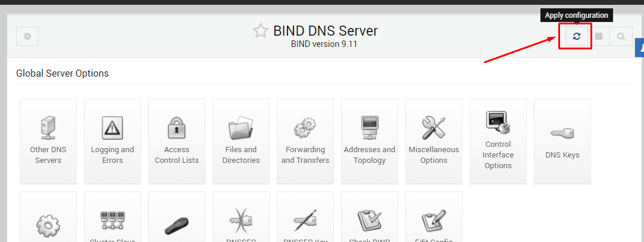
Task: Click the Apply configuration refresh icon
Action: tap(577, 36)
